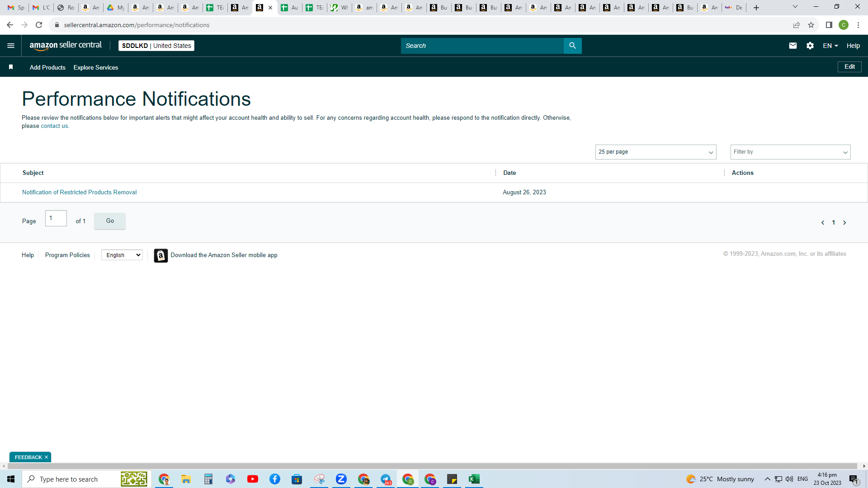Open footer English language selector
This screenshot has height=488, width=868.
pyautogui.click(x=122, y=255)
